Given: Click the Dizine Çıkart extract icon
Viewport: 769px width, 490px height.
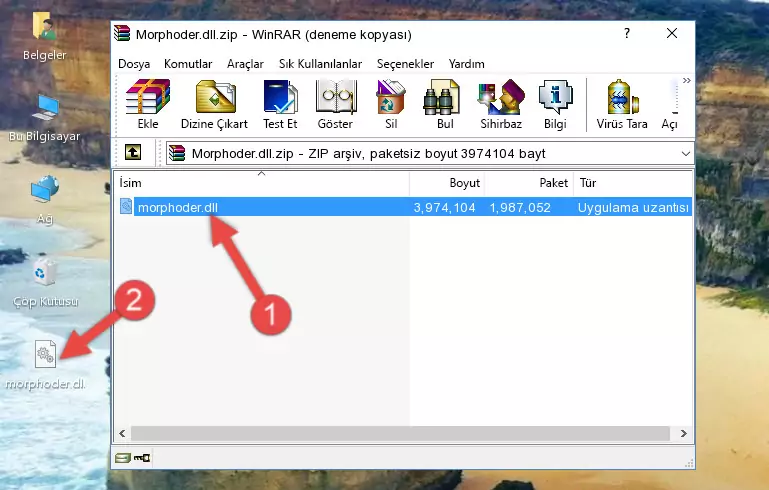Looking at the screenshot, I should tap(214, 104).
